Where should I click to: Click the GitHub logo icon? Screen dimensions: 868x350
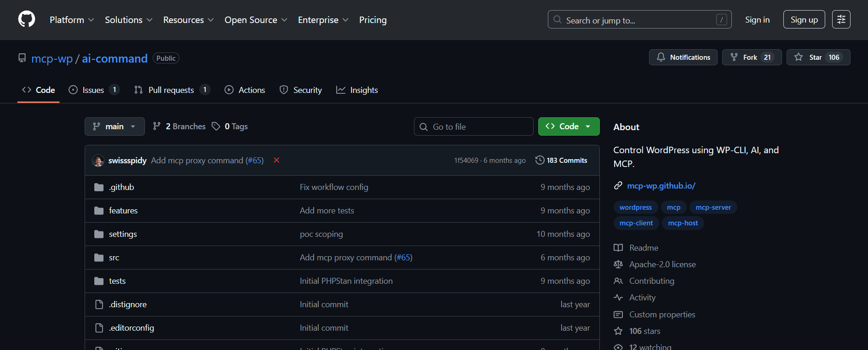[x=27, y=19]
